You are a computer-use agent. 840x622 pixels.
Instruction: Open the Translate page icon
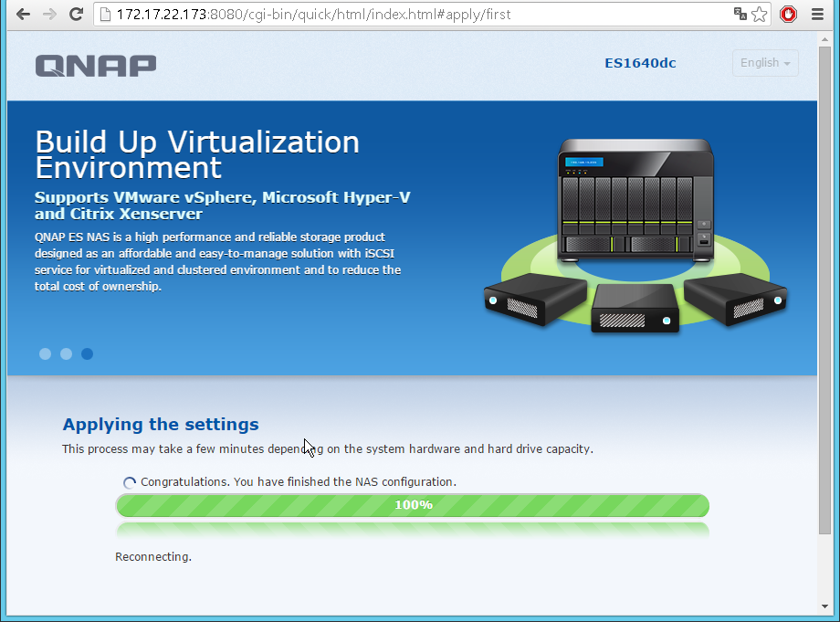pyautogui.click(x=740, y=15)
